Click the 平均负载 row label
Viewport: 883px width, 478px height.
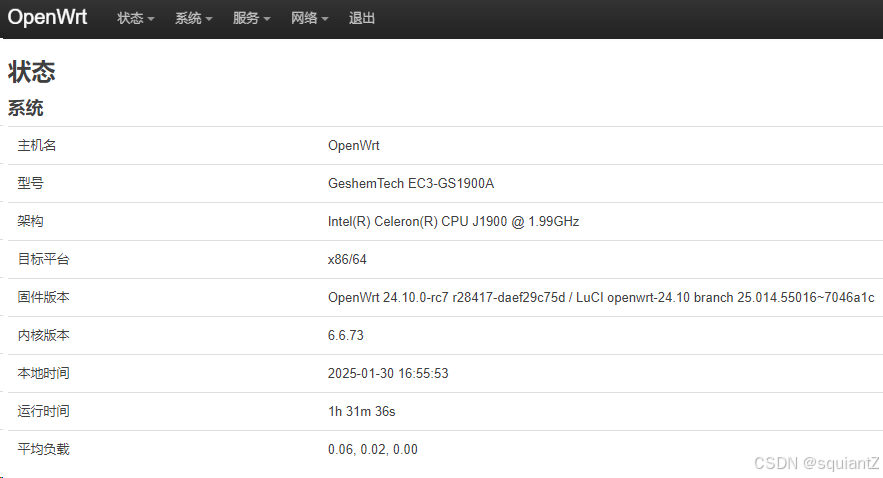43,449
